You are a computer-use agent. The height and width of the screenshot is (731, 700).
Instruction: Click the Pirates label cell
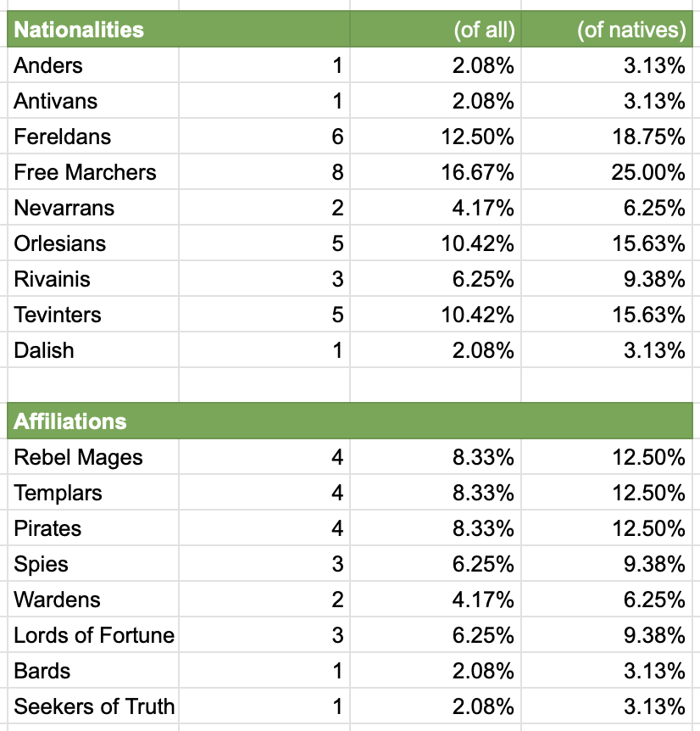pos(93,528)
